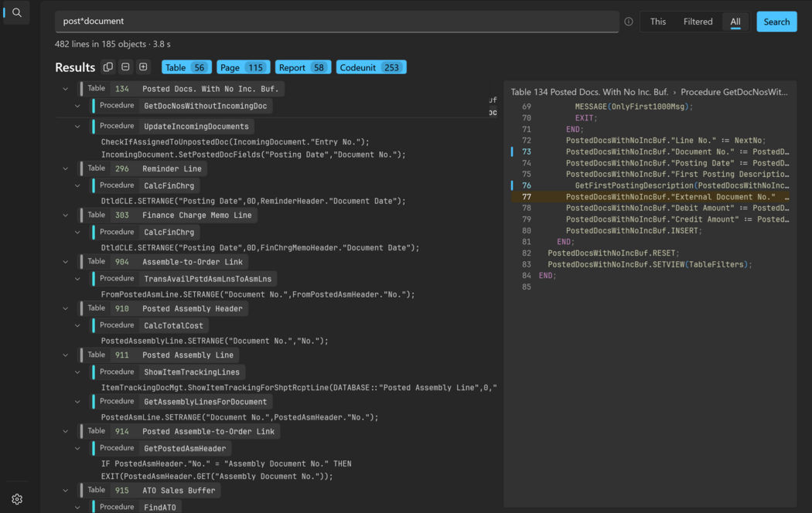The height and width of the screenshot is (513, 812).
Task: Select the All scope option
Action: coord(735,22)
